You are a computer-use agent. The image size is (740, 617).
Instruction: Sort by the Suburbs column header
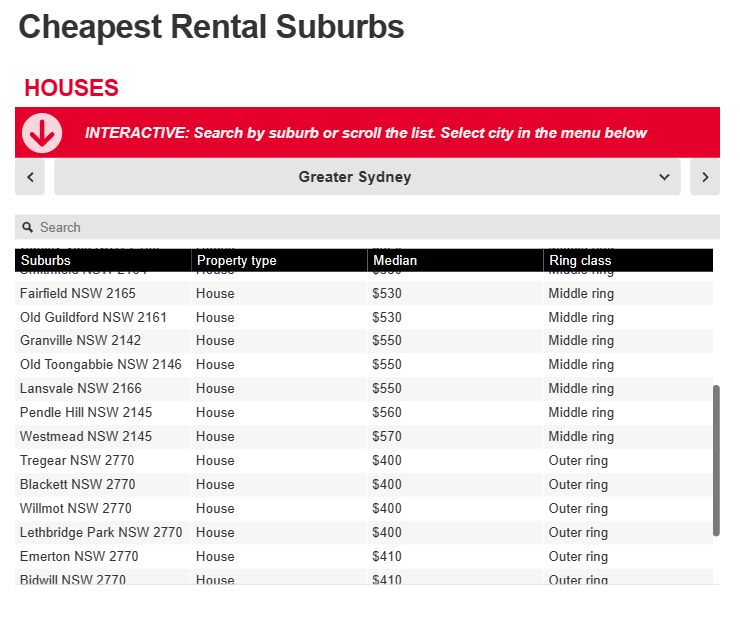(46, 261)
